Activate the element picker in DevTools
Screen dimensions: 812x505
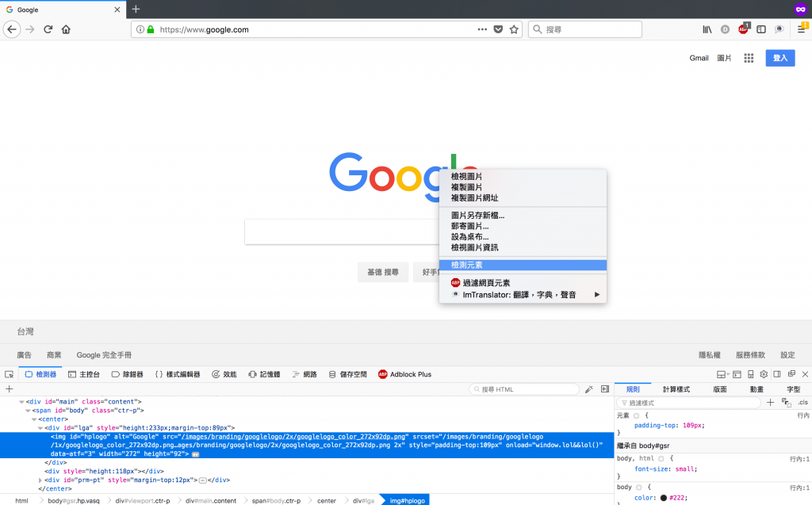coord(9,374)
